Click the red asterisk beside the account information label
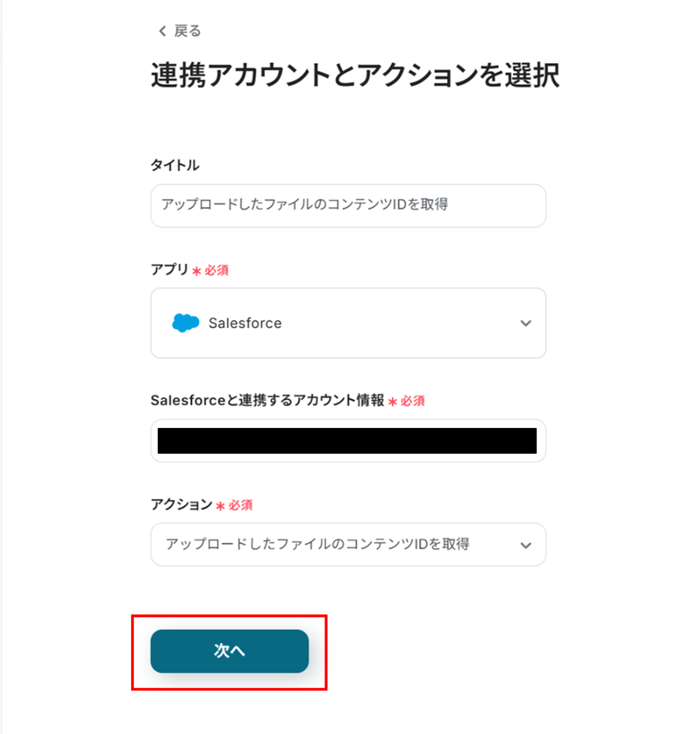Image resolution: width=700 pixels, height=734 pixels. [x=392, y=402]
